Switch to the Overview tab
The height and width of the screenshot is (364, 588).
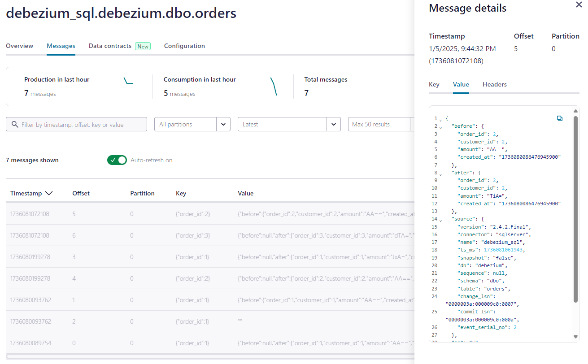point(19,46)
